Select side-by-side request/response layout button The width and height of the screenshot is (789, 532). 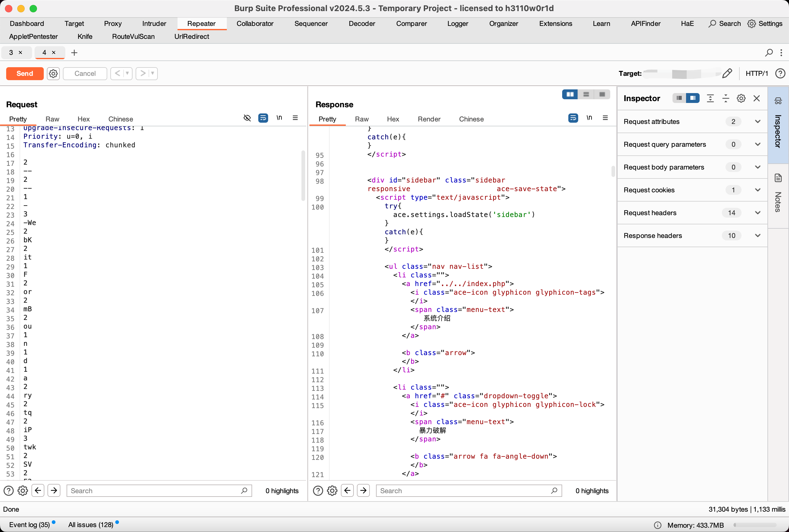[x=570, y=94]
